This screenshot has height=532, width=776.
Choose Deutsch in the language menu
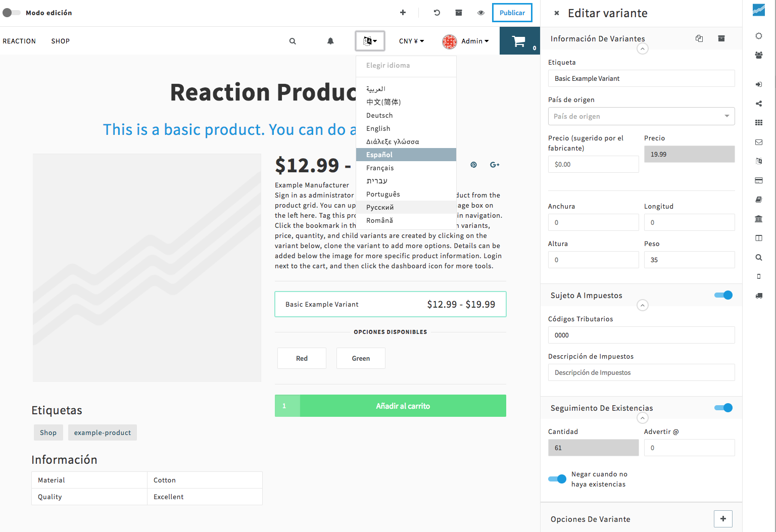point(379,115)
